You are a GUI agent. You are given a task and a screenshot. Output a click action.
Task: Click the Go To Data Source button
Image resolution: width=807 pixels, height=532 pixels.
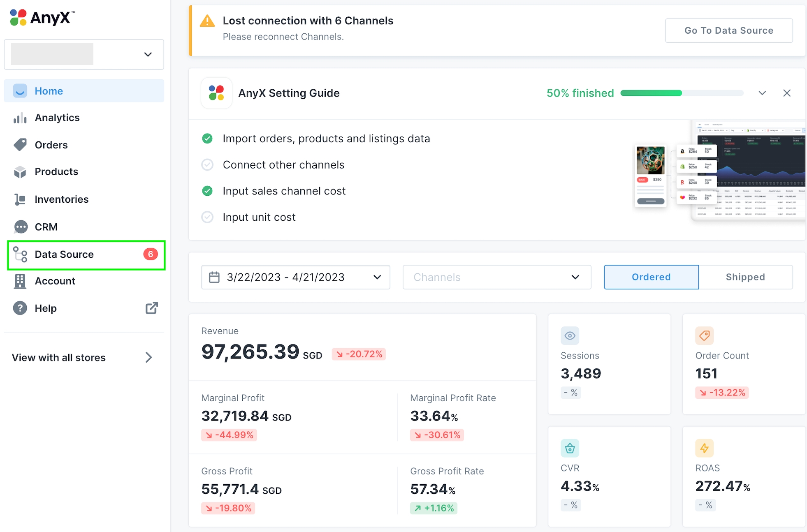point(728,30)
